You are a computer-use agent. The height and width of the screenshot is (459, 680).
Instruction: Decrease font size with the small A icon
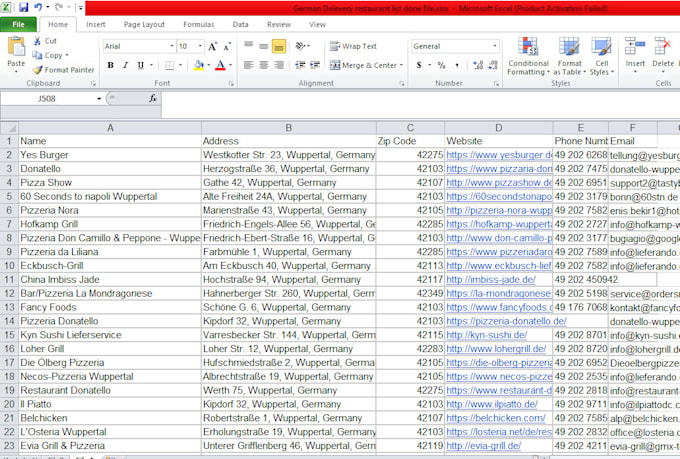[x=227, y=46]
